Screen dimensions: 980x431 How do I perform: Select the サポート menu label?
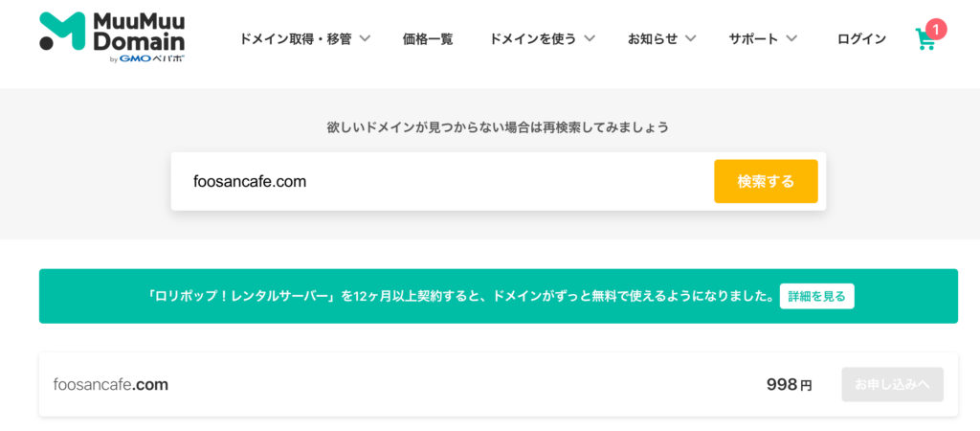pyautogui.click(x=753, y=39)
